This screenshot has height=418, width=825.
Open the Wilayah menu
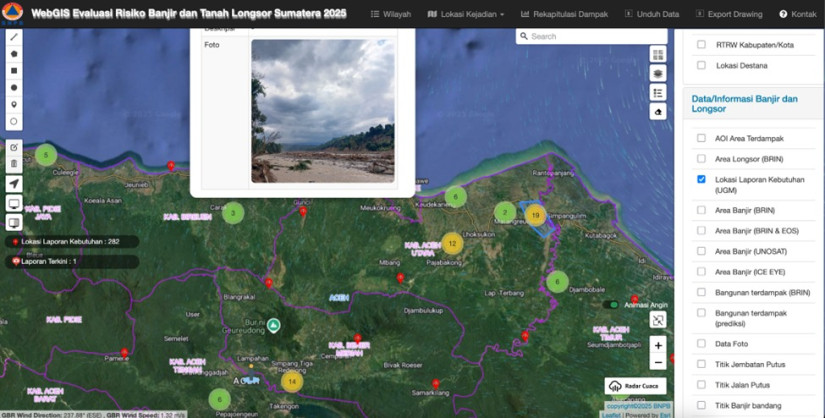coord(390,14)
